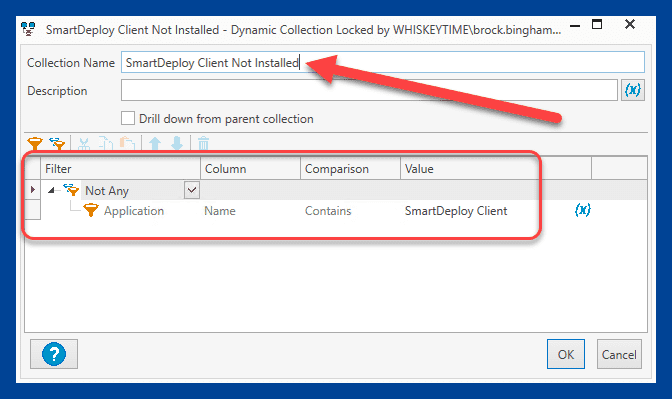Copy the selected filter from the toolbar
Viewport: 672px width, 399px height.
[105, 143]
